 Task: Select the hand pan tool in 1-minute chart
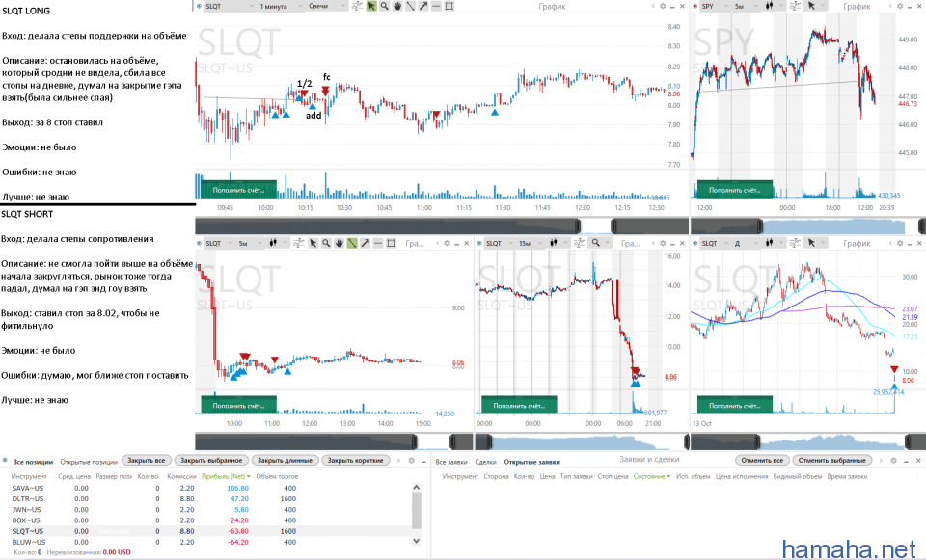point(397,6)
